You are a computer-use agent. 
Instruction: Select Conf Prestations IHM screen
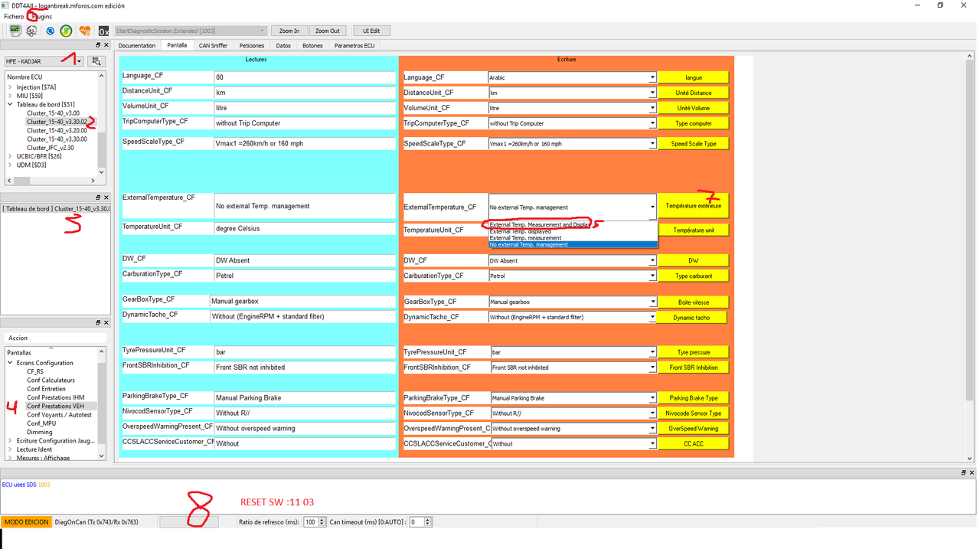click(x=55, y=397)
